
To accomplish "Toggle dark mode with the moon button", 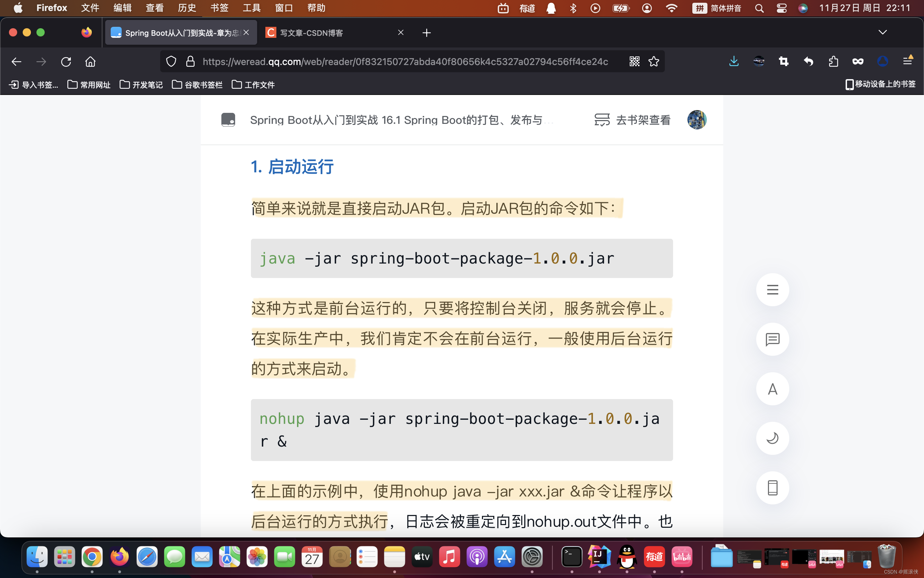I will pyautogui.click(x=772, y=438).
